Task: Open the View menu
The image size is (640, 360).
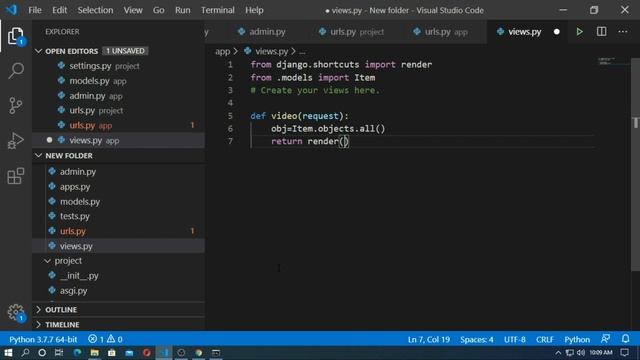Action: pos(133,10)
